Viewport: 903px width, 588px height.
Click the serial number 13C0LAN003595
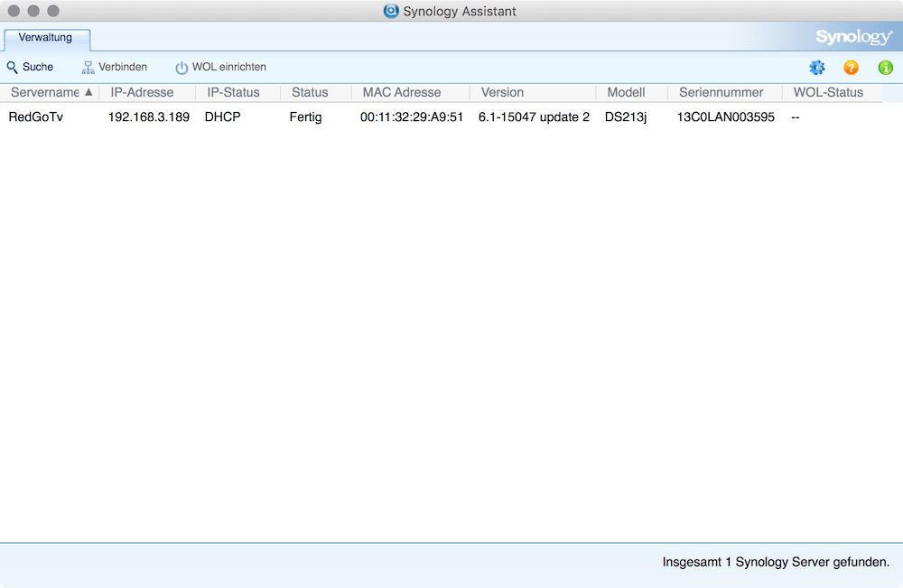pos(726,117)
